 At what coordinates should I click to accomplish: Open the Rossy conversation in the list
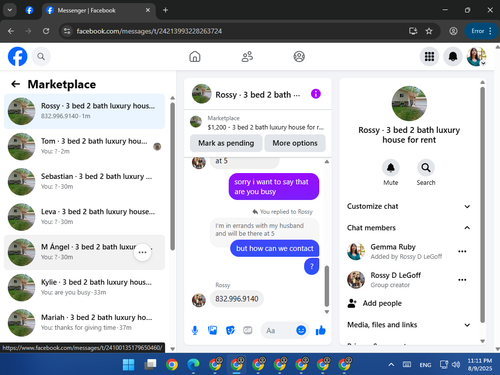click(84, 111)
